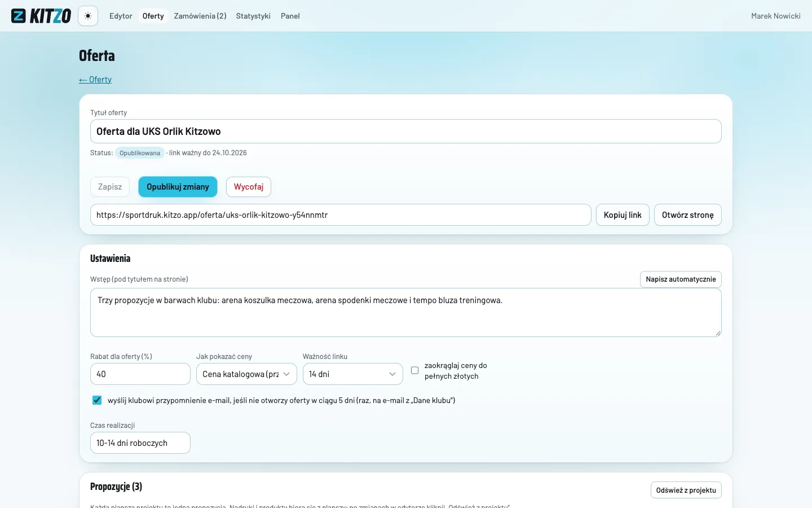This screenshot has width=812, height=508.
Task: Open the Panel navigation item
Action: (290, 16)
